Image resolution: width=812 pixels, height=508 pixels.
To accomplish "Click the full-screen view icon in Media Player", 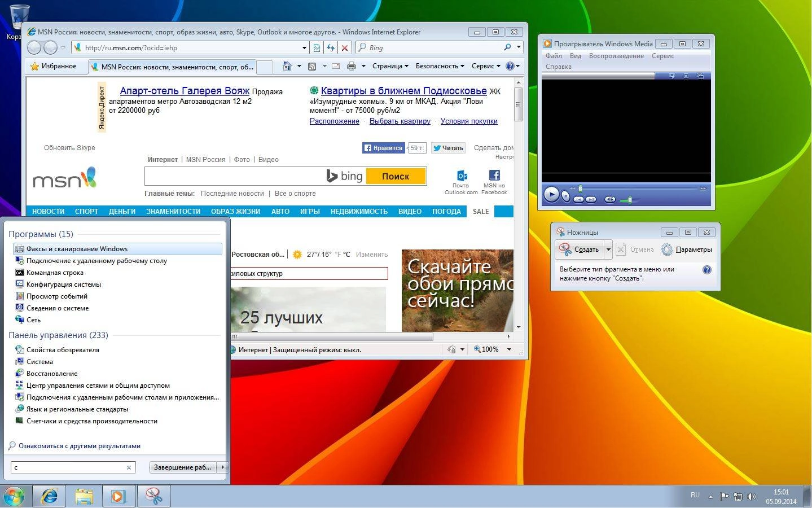I will pyautogui.click(x=686, y=76).
